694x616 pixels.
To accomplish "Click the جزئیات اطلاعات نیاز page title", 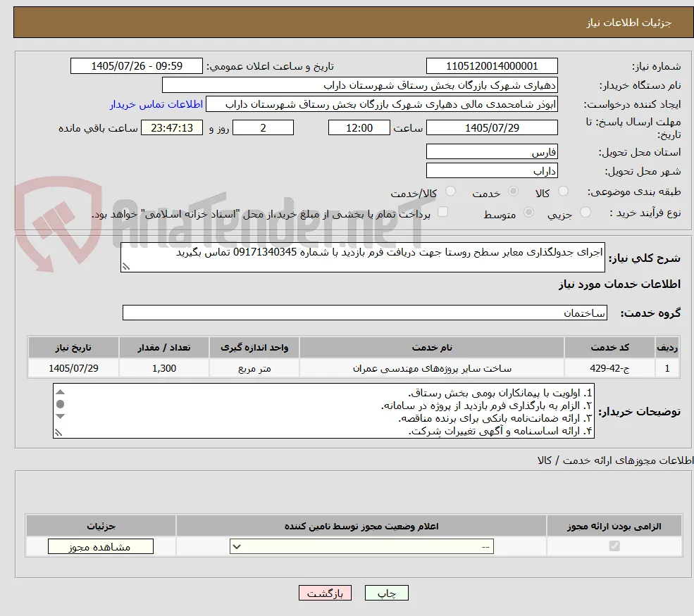I will click(629, 23).
